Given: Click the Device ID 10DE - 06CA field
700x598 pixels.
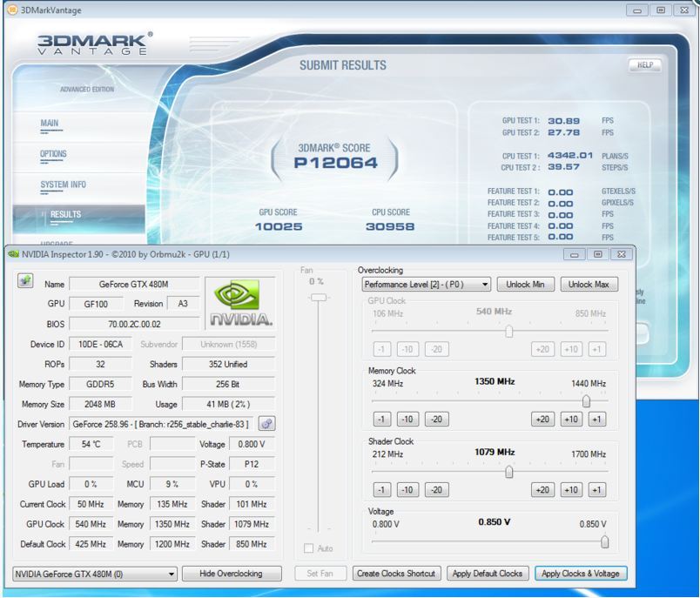Looking at the screenshot, I should [x=100, y=344].
